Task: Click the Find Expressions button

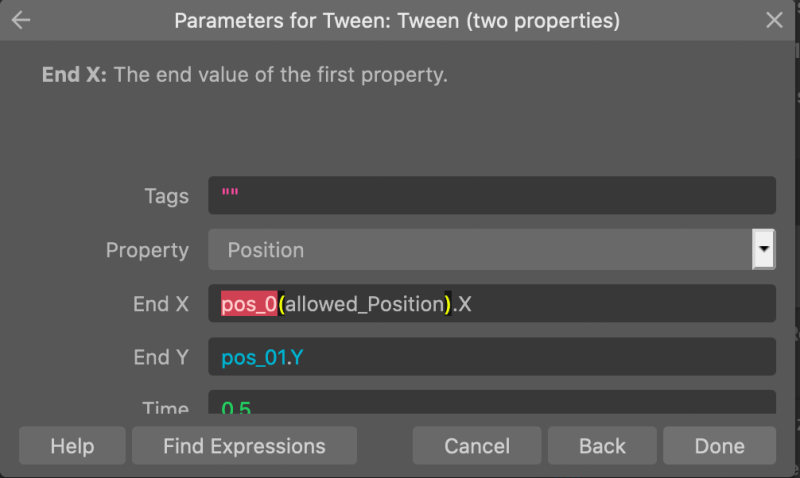Action: (x=244, y=446)
